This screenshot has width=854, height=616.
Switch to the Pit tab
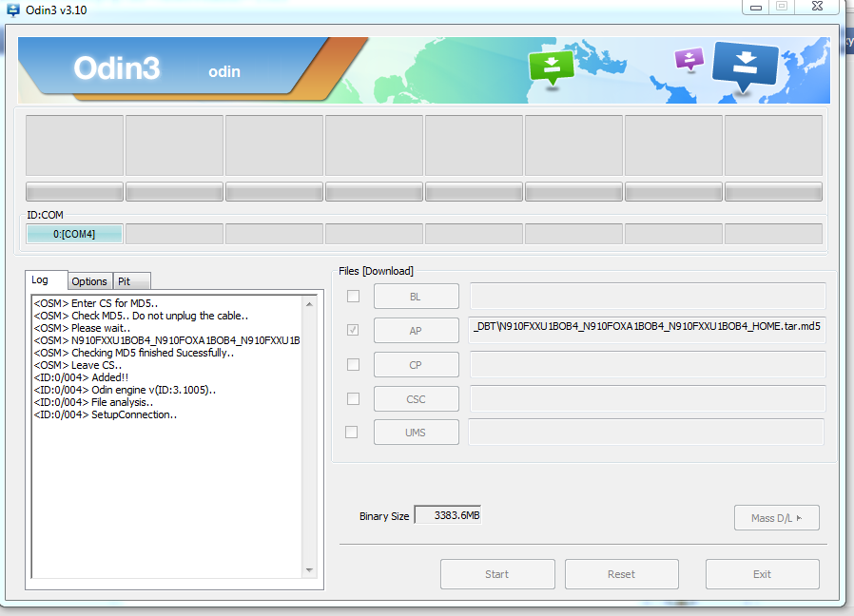[x=132, y=281]
